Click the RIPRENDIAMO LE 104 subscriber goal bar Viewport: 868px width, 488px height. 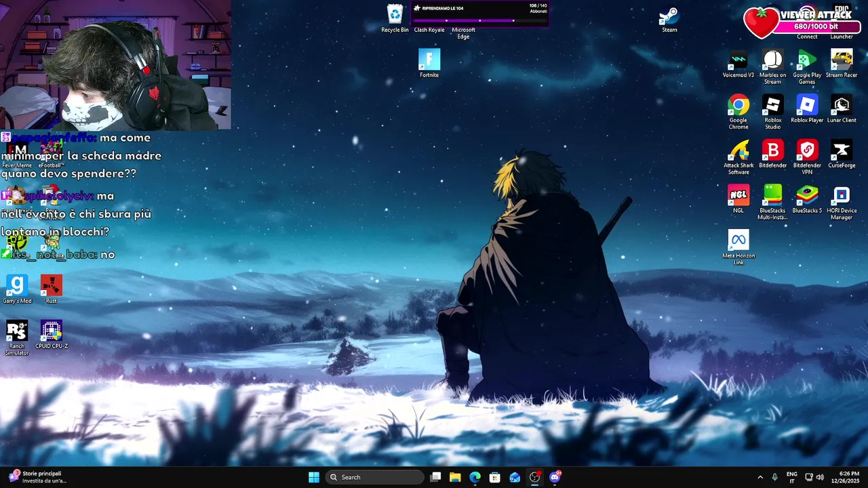[479, 14]
